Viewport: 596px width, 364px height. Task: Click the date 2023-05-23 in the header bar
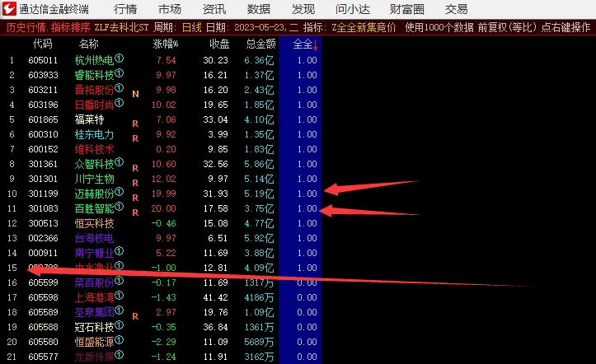pyautogui.click(x=260, y=27)
